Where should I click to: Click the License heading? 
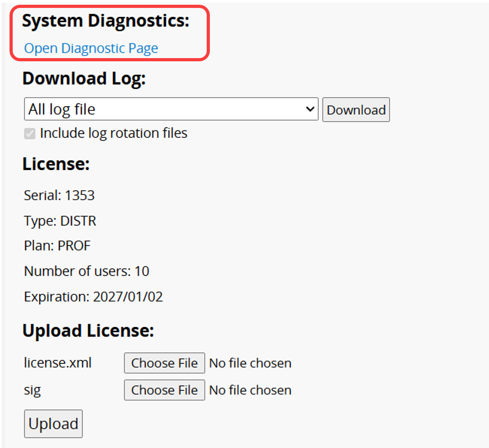pyautogui.click(x=56, y=164)
